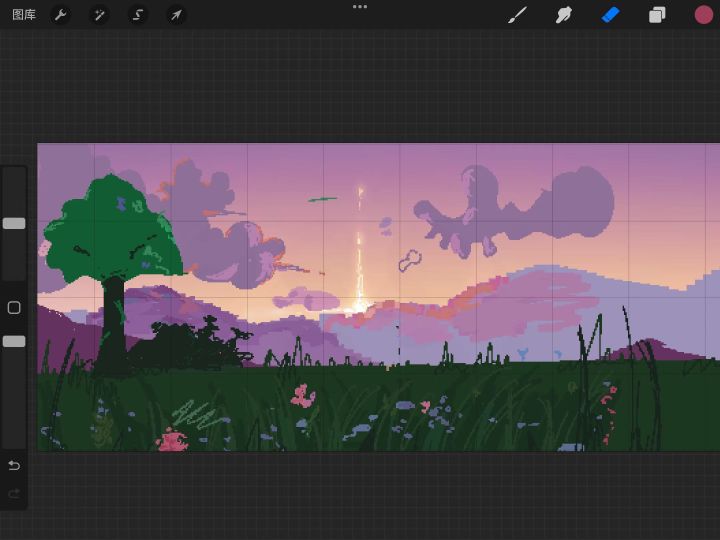Image resolution: width=720 pixels, height=540 pixels.
Task: Activate the Transform arrow tool
Action: (176, 15)
